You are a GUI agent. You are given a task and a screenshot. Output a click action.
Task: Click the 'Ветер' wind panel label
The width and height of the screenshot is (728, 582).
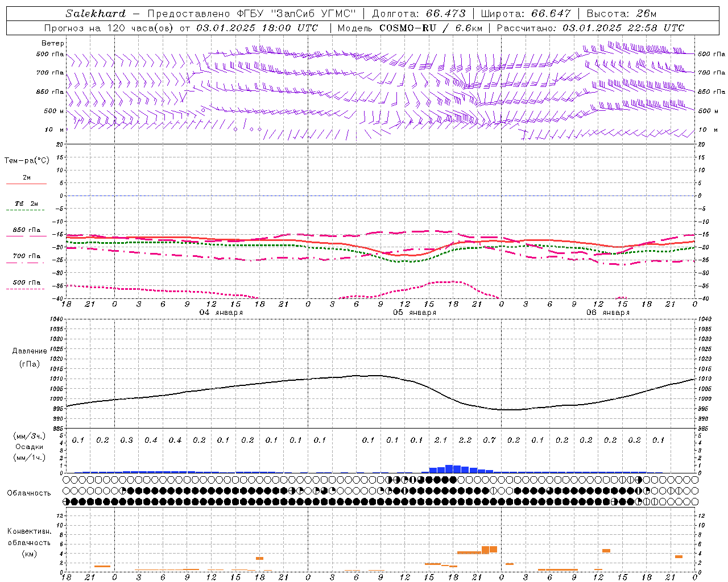(x=53, y=43)
